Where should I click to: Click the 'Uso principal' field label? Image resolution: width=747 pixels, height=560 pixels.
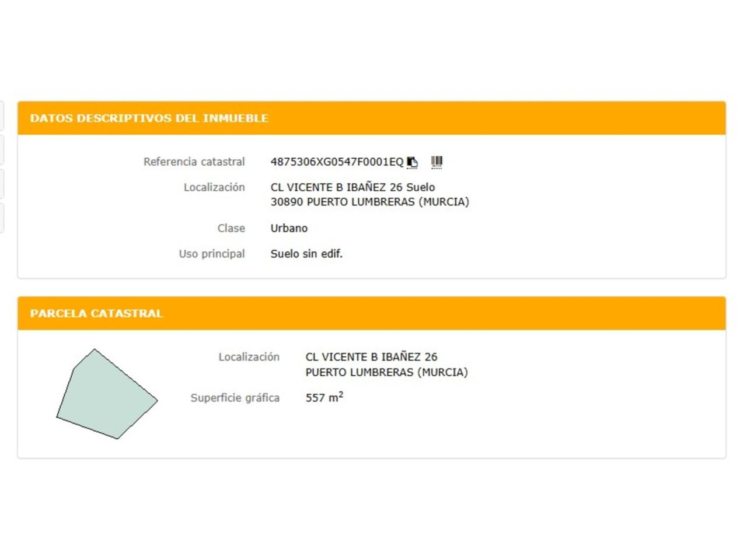pyautogui.click(x=212, y=254)
